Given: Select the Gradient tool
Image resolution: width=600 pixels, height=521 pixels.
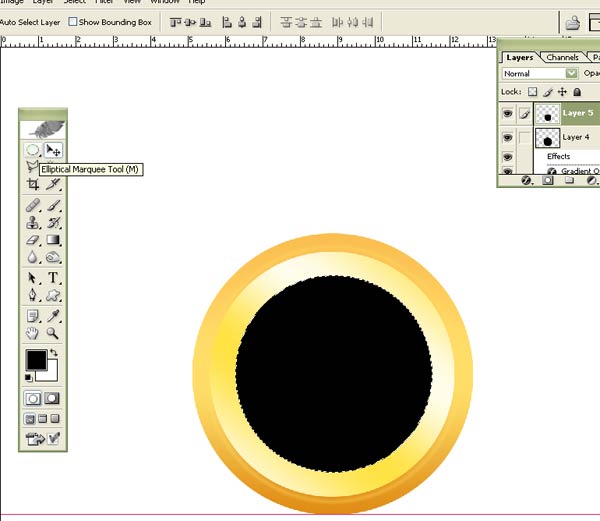Looking at the screenshot, I should point(53,240).
